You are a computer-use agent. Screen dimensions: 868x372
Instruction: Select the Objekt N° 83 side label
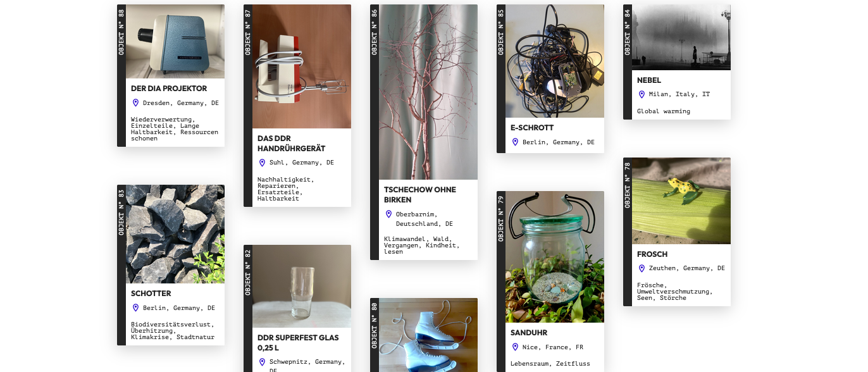click(x=121, y=213)
